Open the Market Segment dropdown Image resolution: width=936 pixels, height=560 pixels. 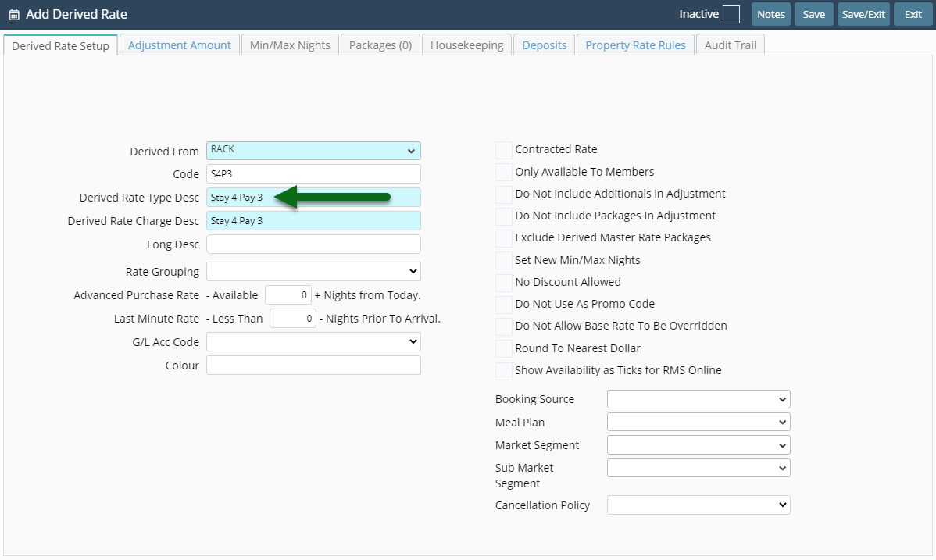click(x=698, y=445)
